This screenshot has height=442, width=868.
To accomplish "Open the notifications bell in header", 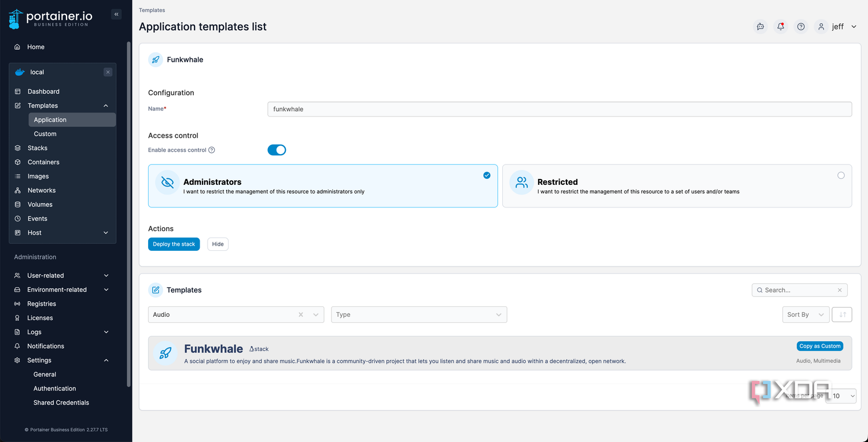I will (x=781, y=27).
